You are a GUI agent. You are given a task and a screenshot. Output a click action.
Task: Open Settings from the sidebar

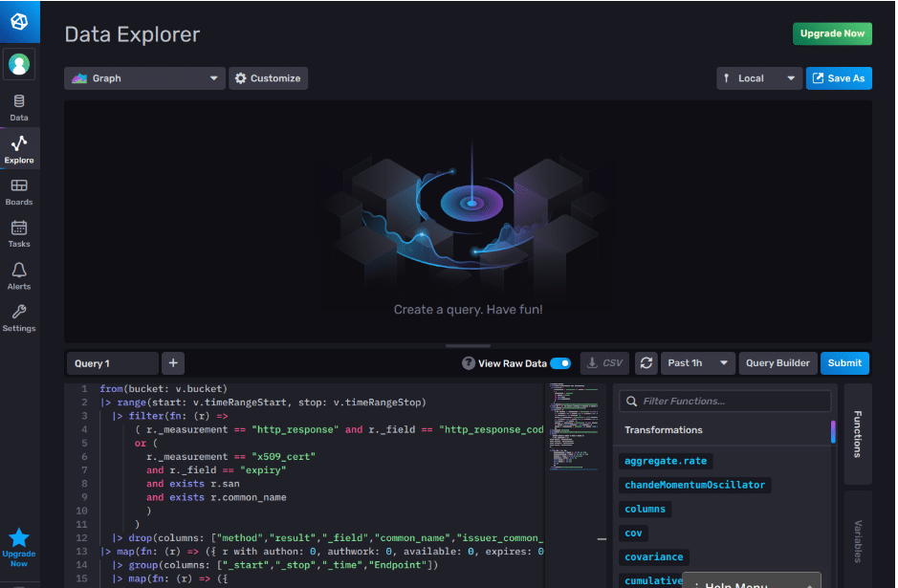click(x=19, y=316)
